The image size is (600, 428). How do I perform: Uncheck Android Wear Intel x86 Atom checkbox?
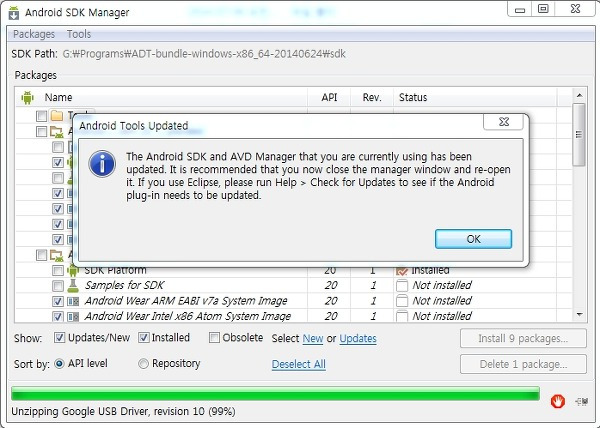[58, 316]
